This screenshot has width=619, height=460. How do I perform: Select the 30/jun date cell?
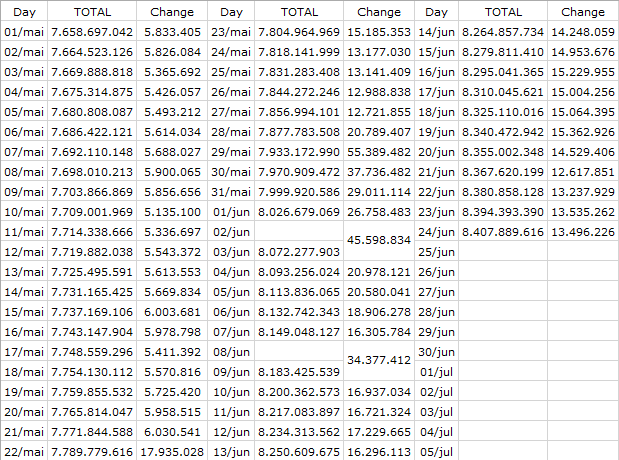436,352
